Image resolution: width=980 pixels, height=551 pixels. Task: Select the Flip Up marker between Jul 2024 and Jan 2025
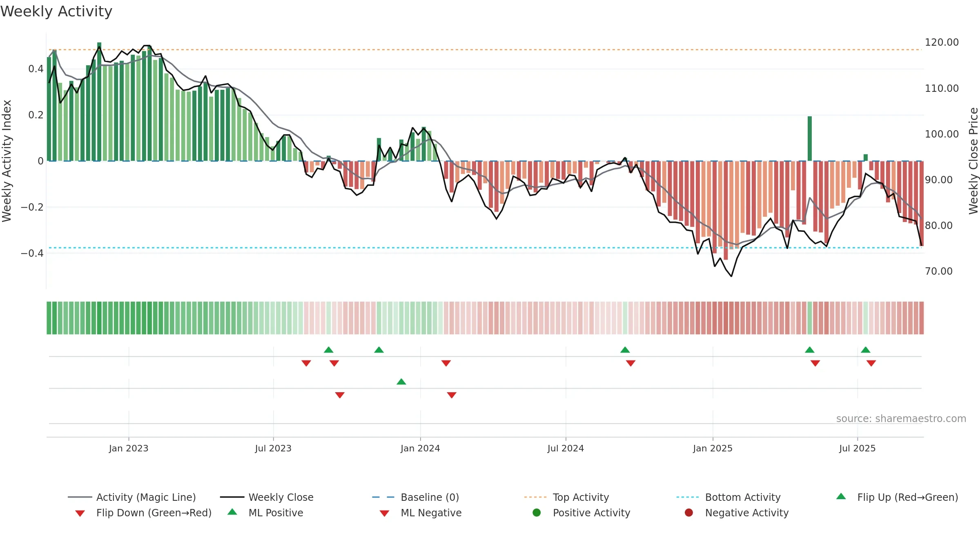pyautogui.click(x=625, y=350)
